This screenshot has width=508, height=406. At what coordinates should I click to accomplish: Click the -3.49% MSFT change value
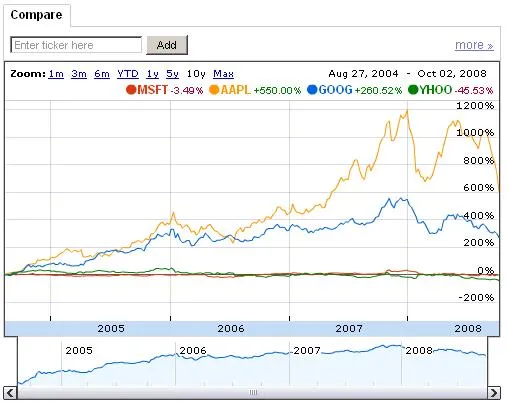187,91
